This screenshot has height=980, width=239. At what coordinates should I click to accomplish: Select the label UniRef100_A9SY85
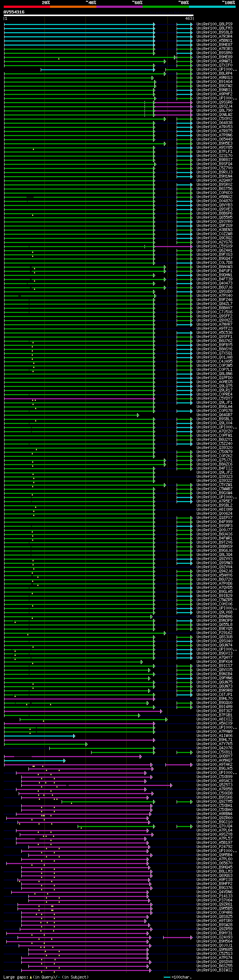point(214,148)
